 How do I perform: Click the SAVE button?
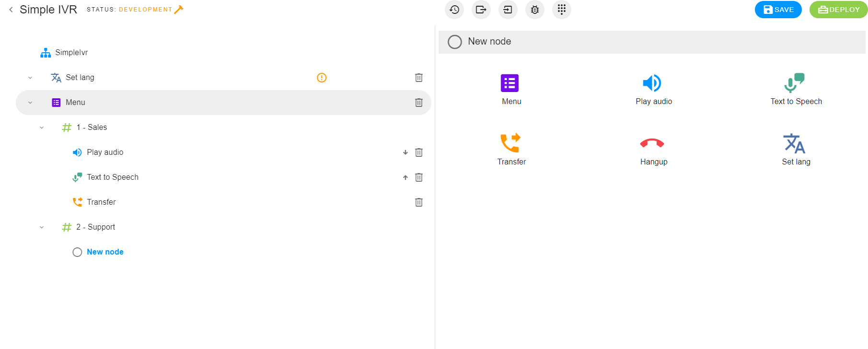[x=778, y=10]
